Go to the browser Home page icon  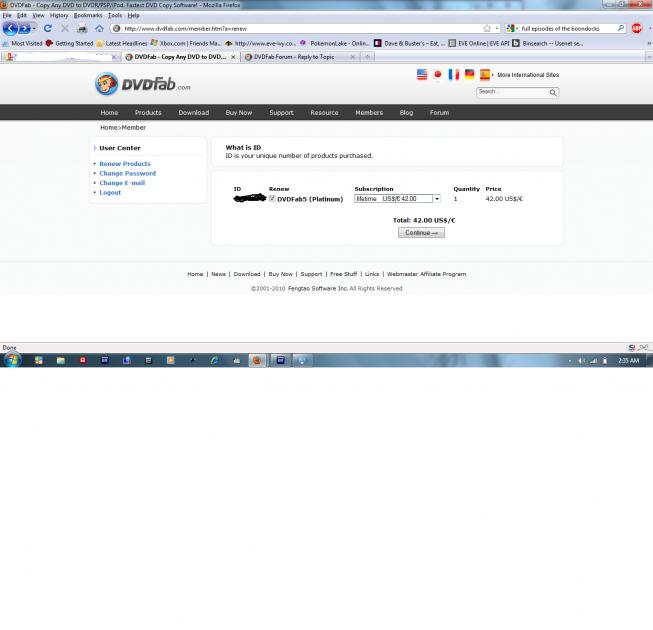point(99,28)
